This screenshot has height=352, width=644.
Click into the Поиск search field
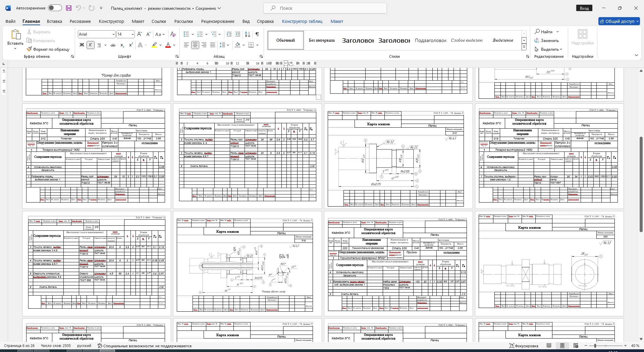click(x=325, y=8)
